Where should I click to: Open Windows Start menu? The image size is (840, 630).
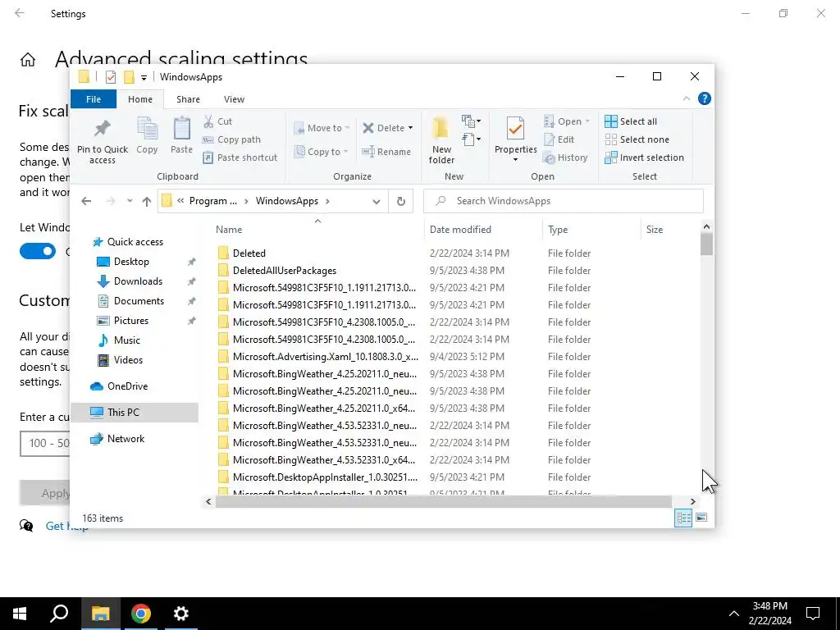tap(20, 614)
